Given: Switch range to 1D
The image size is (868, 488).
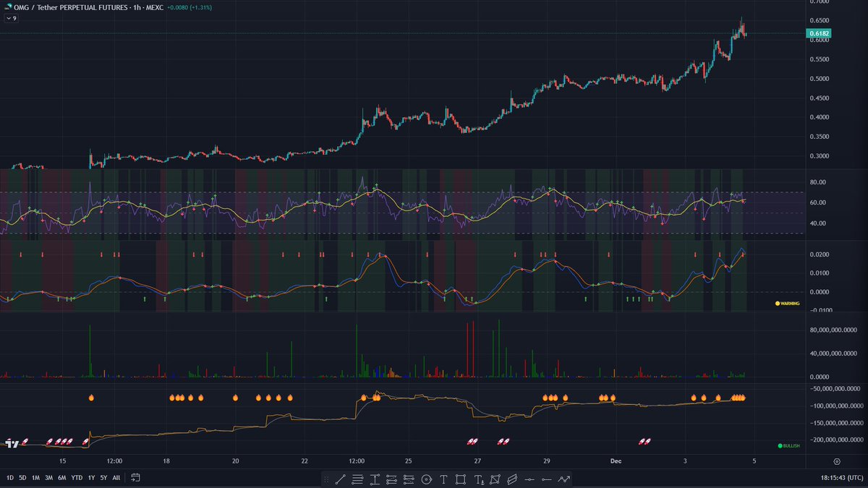Looking at the screenshot, I should [11, 478].
